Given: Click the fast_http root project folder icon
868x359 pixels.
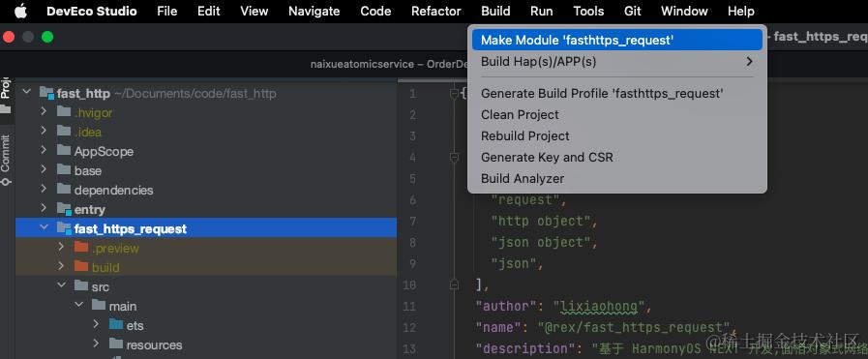Looking at the screenshot, I should 46,93.
